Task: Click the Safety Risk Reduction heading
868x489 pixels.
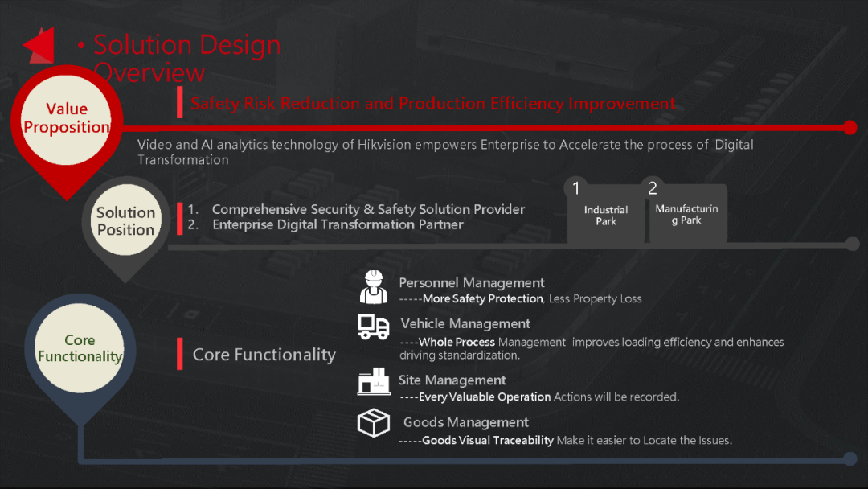Action: [x=433, y=103]
